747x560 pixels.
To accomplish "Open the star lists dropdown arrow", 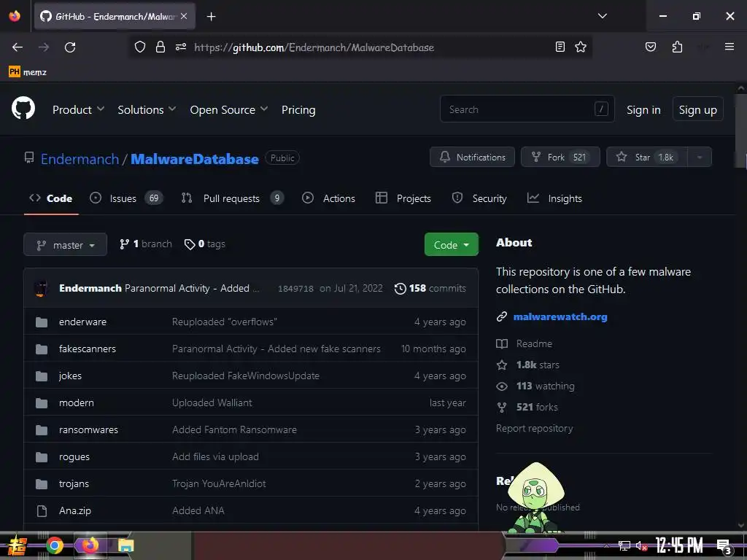I will click(700, 157).
